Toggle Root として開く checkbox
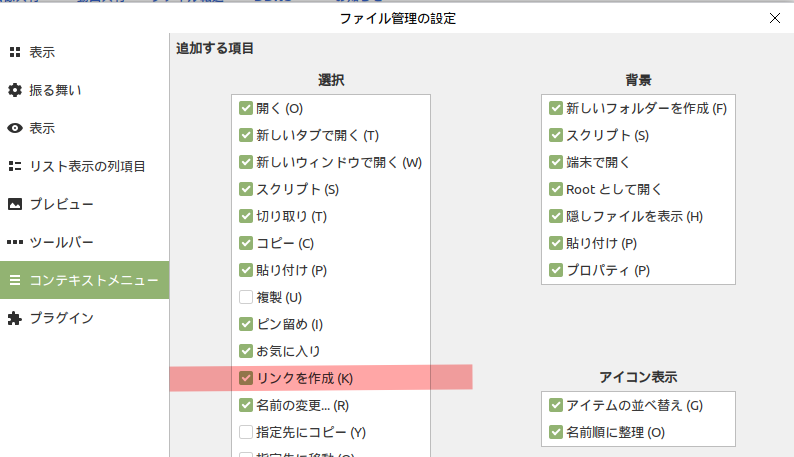794x457 pixels. [x=556, y=189]
